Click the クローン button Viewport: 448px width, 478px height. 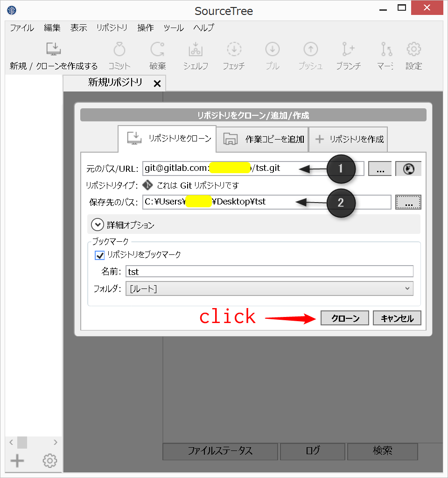click(345, 318)
